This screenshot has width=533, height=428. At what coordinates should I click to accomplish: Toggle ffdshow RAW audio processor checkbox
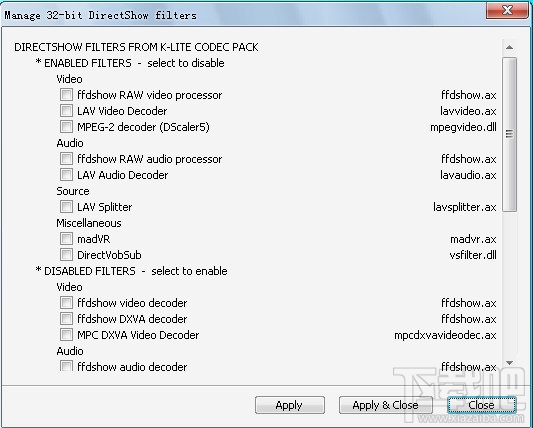[66, 158]
